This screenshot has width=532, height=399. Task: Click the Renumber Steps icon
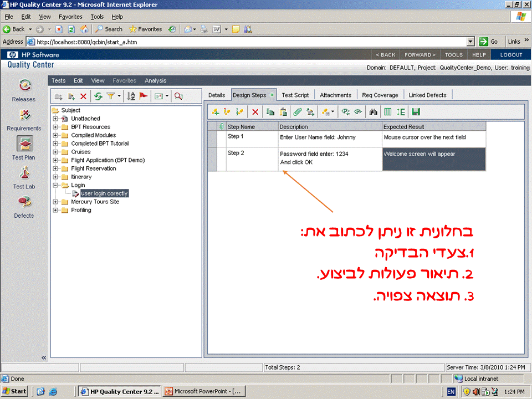pyautogui.click(x=239, y=112)
